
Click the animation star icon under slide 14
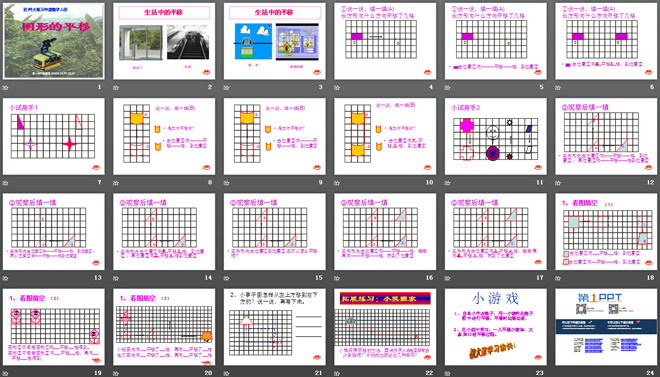point(116,278)
